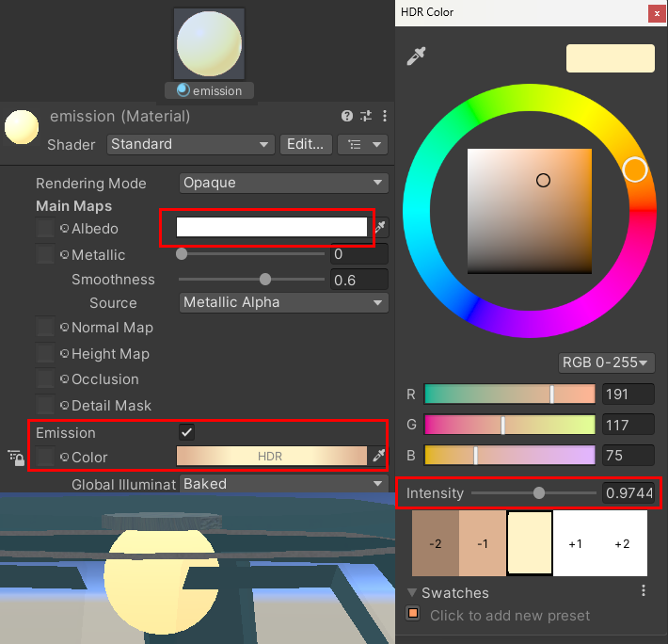
Task: Pick Albedo color with eyedropper icon
Action: click(x=380, y=228)
